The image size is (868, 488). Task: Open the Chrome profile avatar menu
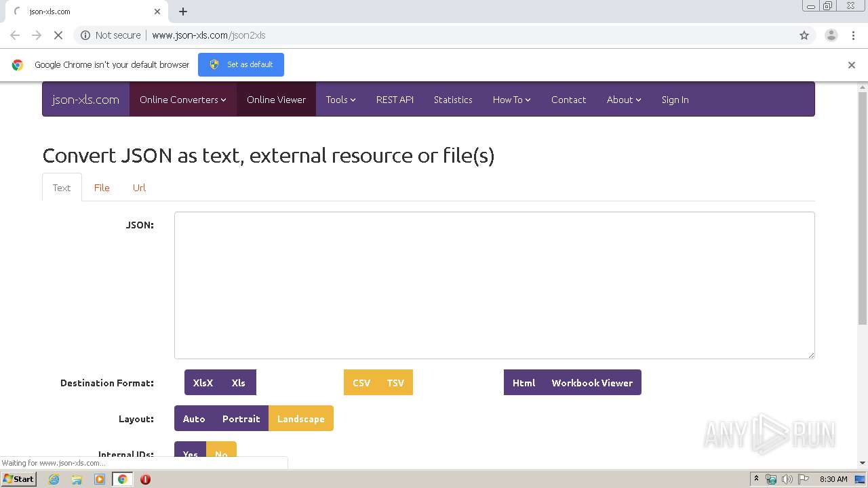pos(831,35)
